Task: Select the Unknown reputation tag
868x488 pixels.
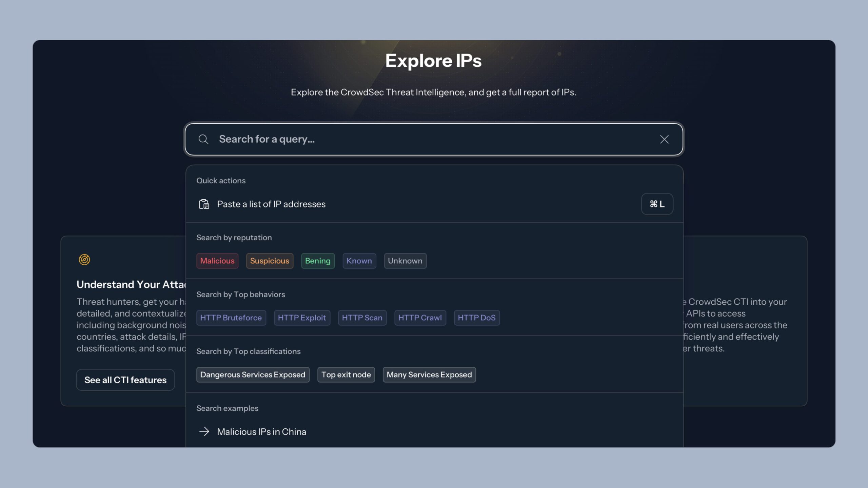Action: point(405,261)
